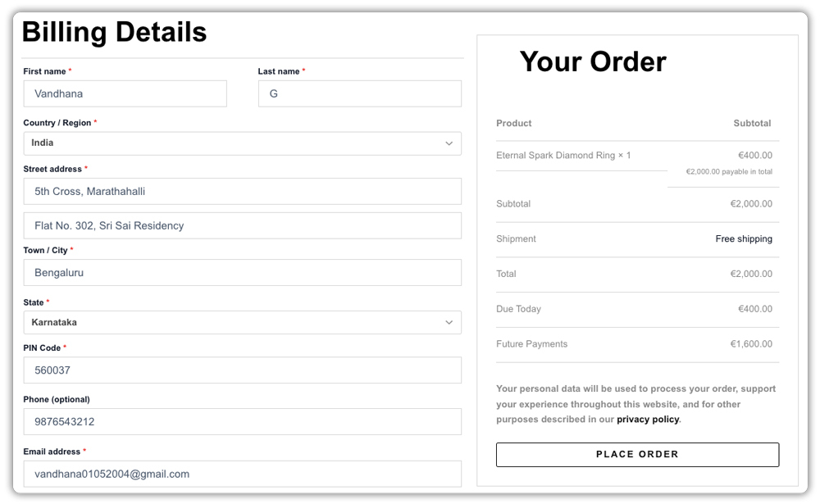This screenshot has width=820, height=504.
Task: Select the PIN Code field
Action: pyautogui.click(x=242, y=370)
